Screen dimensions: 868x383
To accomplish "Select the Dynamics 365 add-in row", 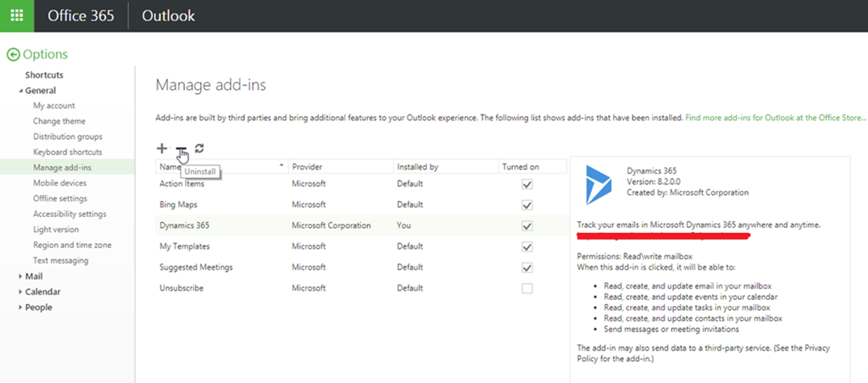I will (361, 225).
